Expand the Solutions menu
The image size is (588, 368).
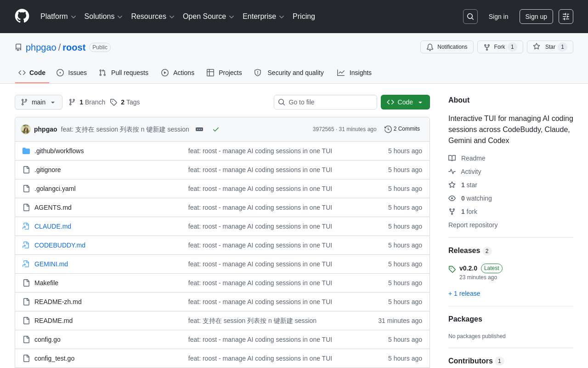click(103, 17)
